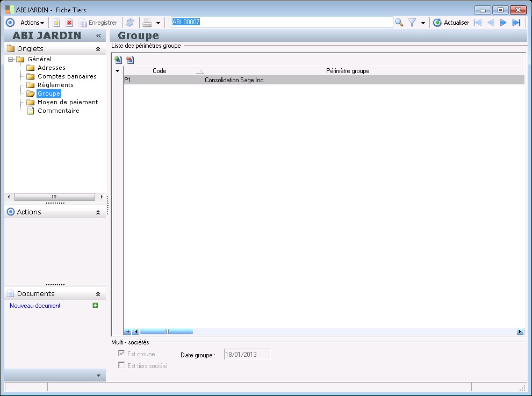Screen dimensions: 532x396
Task: Click the grid plus button at bottom left
Action: coord(128,332)
